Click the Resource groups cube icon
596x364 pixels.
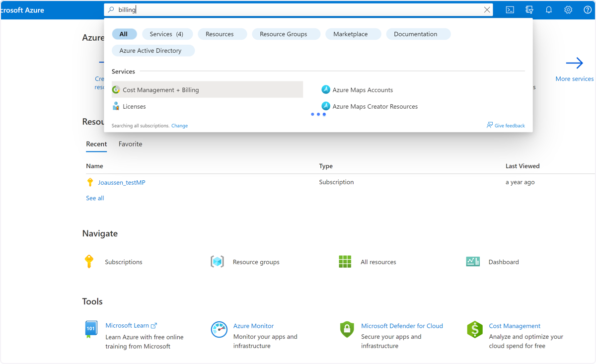point(217,261)
